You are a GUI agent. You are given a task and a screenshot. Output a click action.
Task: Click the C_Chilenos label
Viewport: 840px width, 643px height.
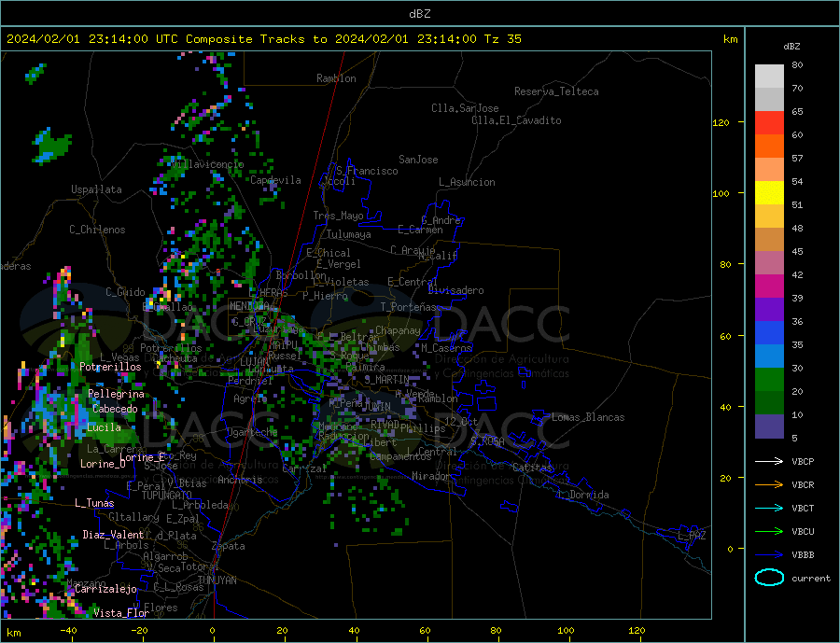97,230
